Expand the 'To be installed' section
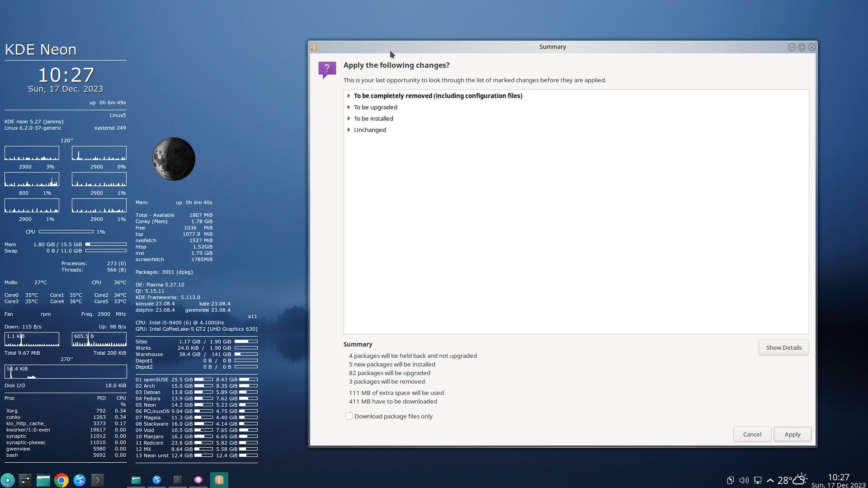 point(349,118)
